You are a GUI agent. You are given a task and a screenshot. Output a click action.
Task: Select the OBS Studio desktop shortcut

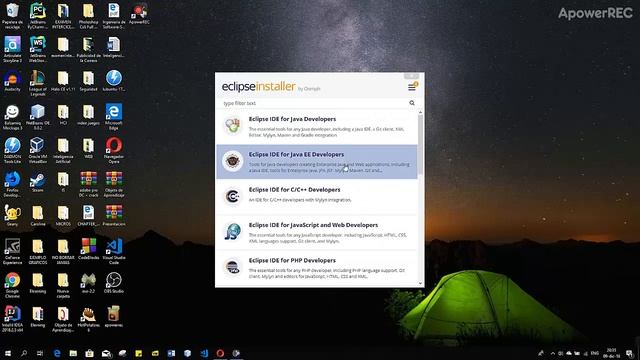click(x=114, y=283)
